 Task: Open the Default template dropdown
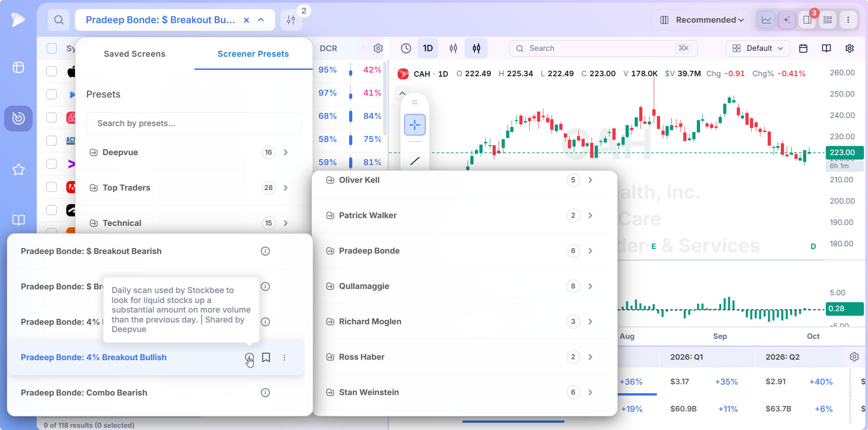[758, 49]
